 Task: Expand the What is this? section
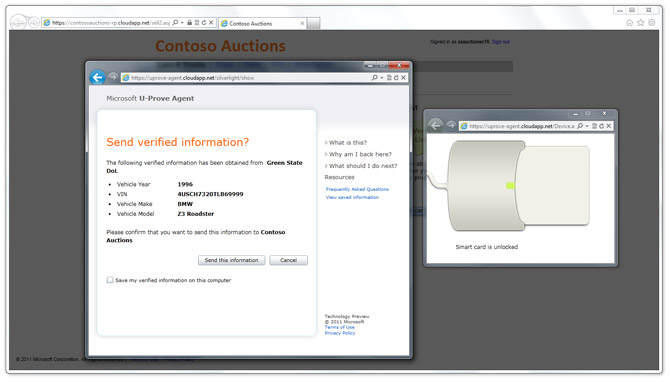point(346,143)
